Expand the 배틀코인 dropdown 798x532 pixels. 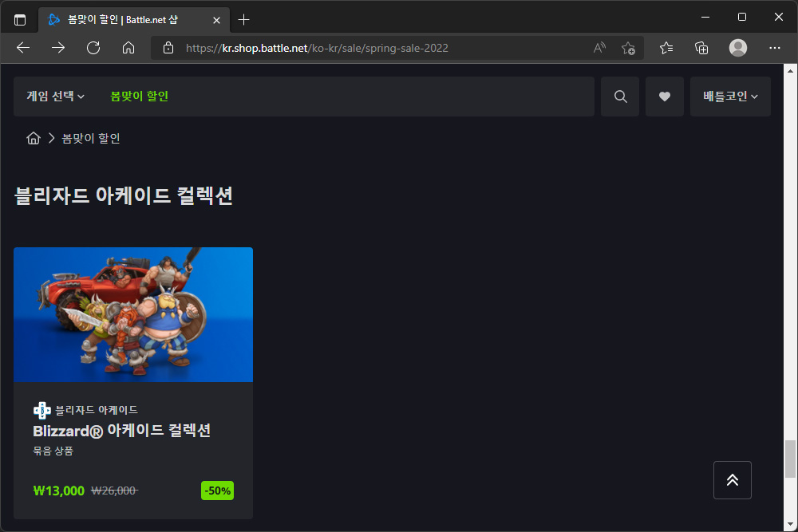[730, 97]
